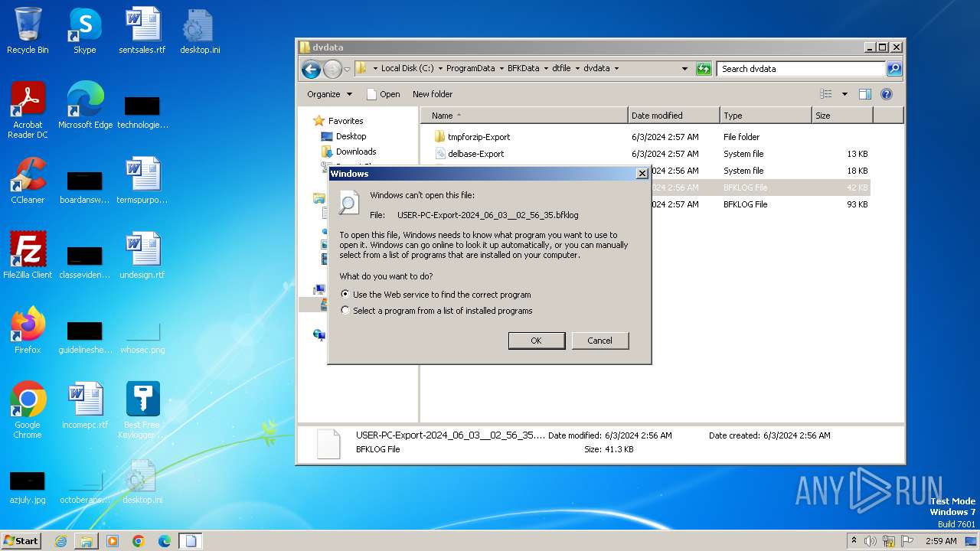The height and width of the screenshot is (551, 980).
Task: Click the Local Disk (C:) breadcrumb
Action: (x=407, y=68)
